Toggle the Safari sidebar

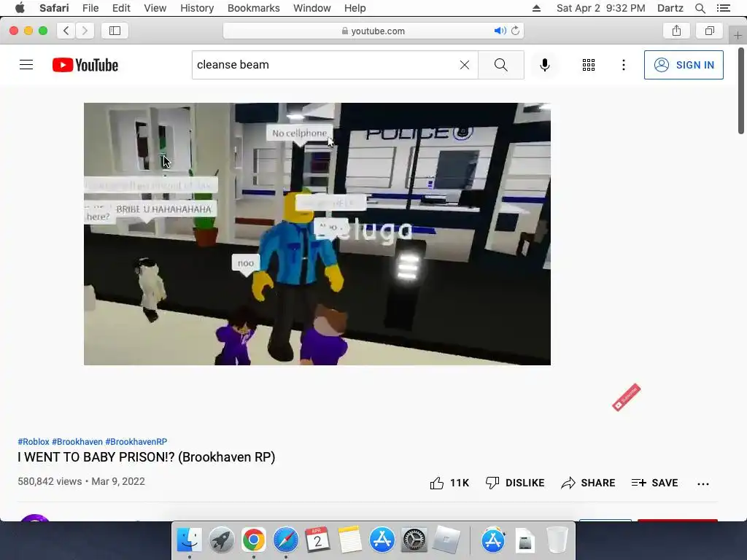point(115,31)
